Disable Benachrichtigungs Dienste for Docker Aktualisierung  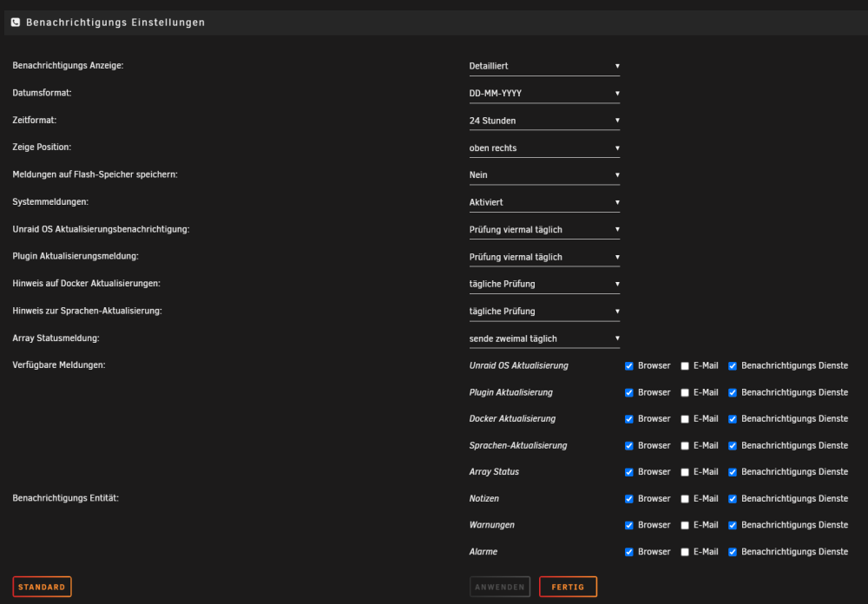coord(733,419)
